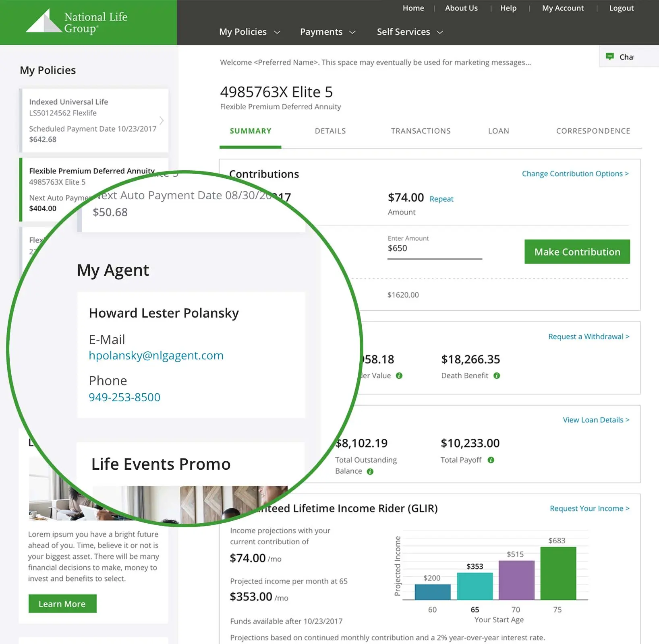The height and width of the screenshot is (644, 659).
Task: Click the Help link
Action: click(x=508, y=8)
